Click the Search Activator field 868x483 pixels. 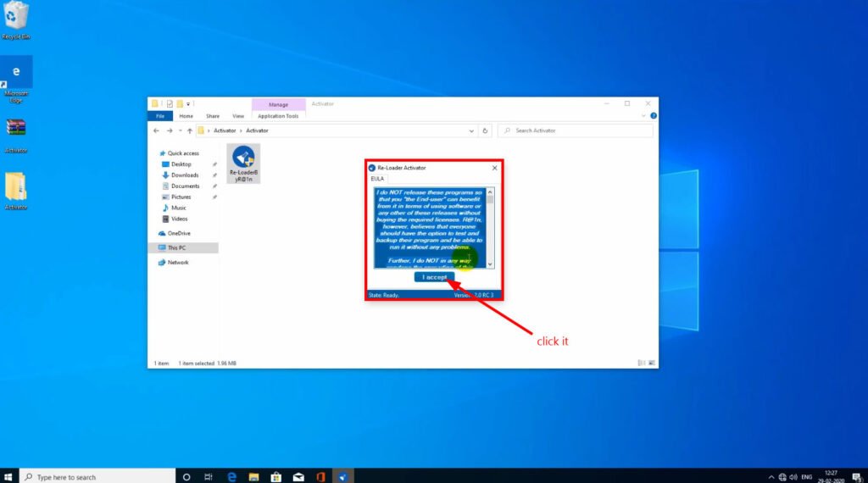[576, 130]
